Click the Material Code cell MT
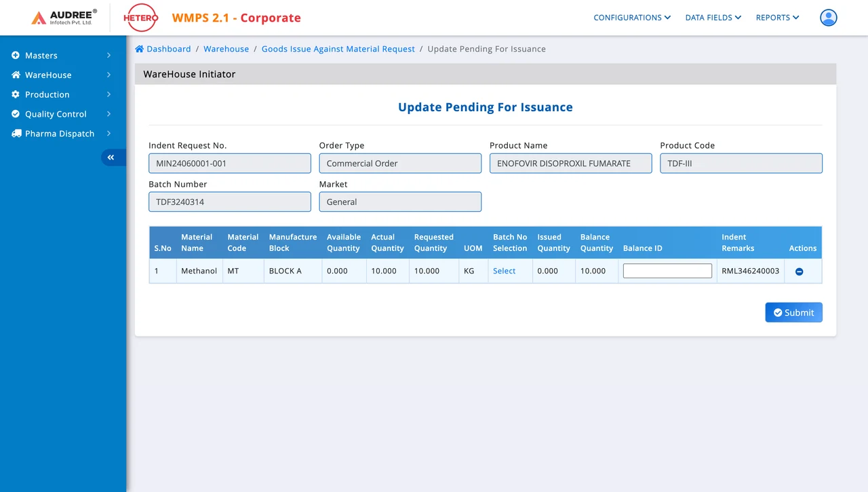 243,271
